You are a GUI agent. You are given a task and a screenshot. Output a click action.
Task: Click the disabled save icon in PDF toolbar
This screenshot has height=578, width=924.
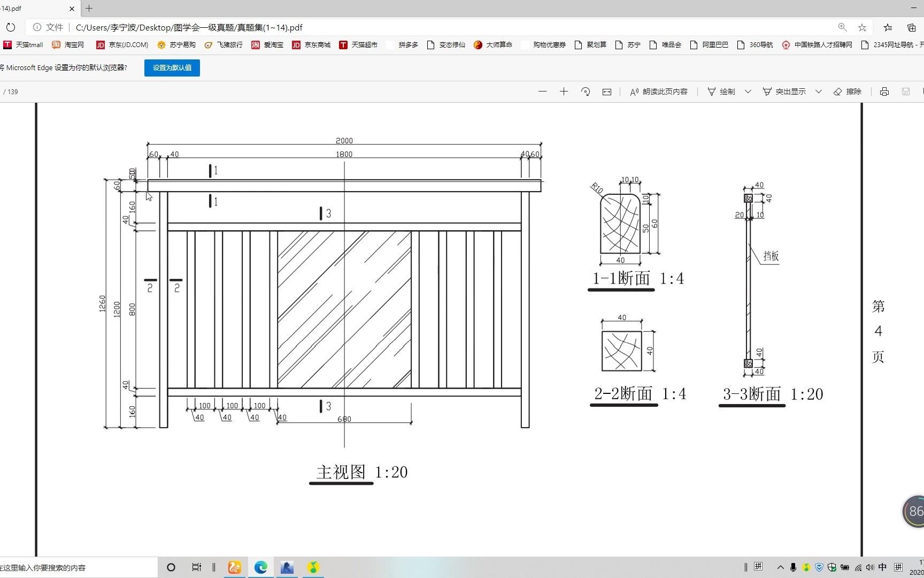click(x=906, y=92)
